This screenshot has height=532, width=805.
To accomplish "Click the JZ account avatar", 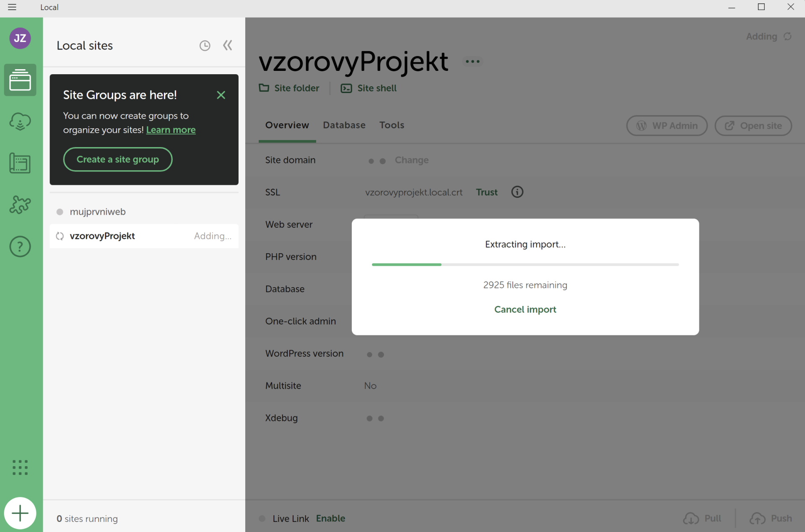I will click(x=20, y=38).
